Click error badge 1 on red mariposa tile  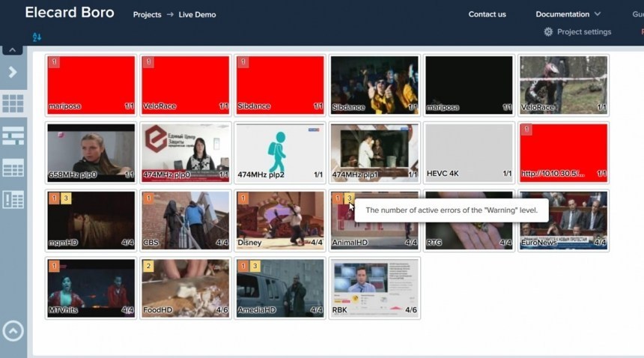54,62
